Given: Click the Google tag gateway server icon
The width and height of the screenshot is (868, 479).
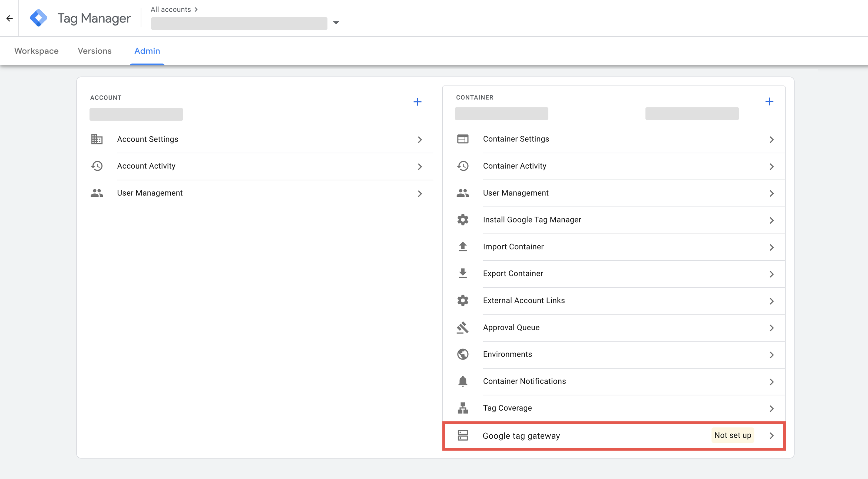Looking at the screenshot, I should [463, 435].
